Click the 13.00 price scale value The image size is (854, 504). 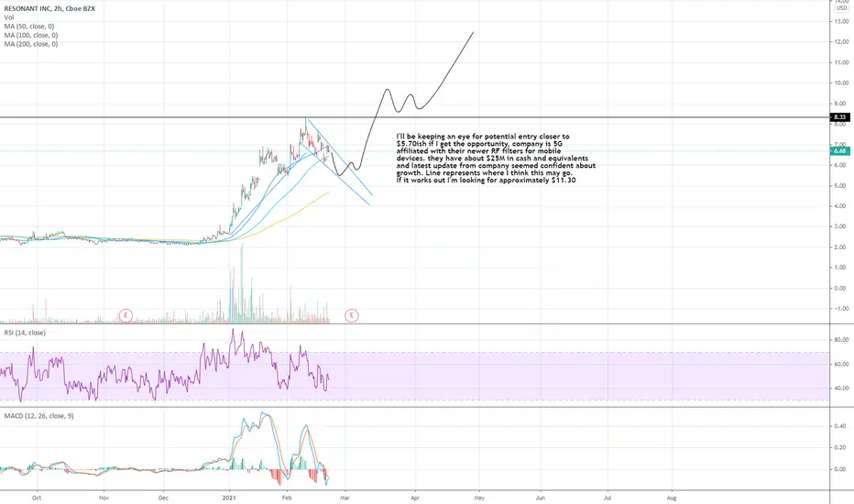pyautogui.click(x=841, y=21)
